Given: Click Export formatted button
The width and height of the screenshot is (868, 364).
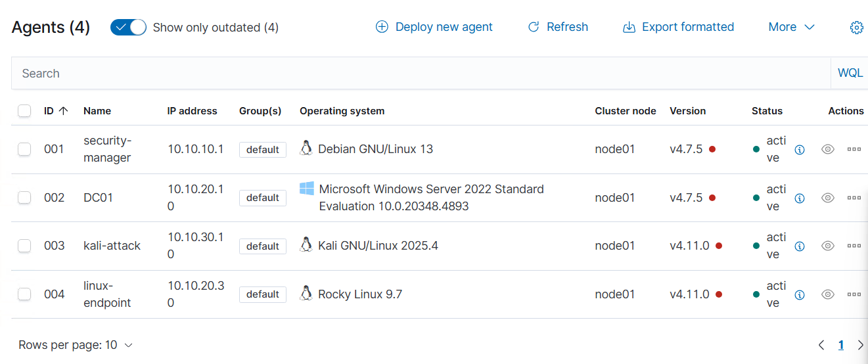Looking at the screenshot, I should [x=678, y=27].
